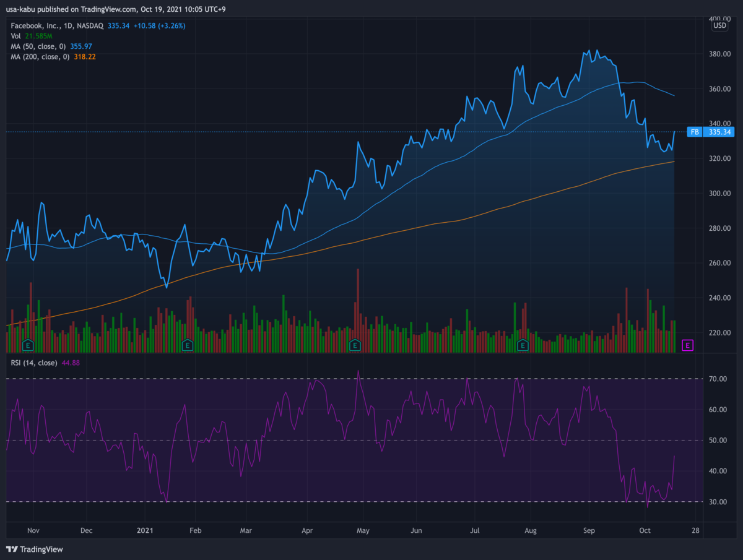743x560 pixels.
Task: Click the earnings E marker nearest Nov
Action: 27,344
